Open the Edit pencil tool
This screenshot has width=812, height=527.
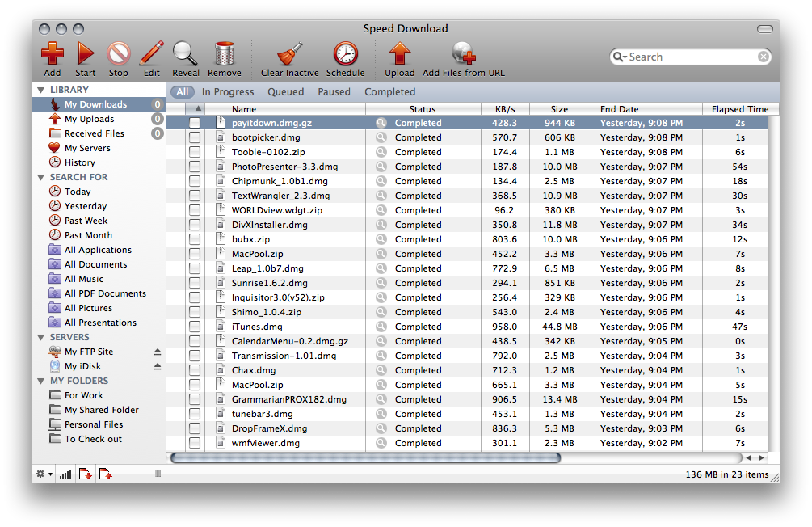(x=151, y=55)
